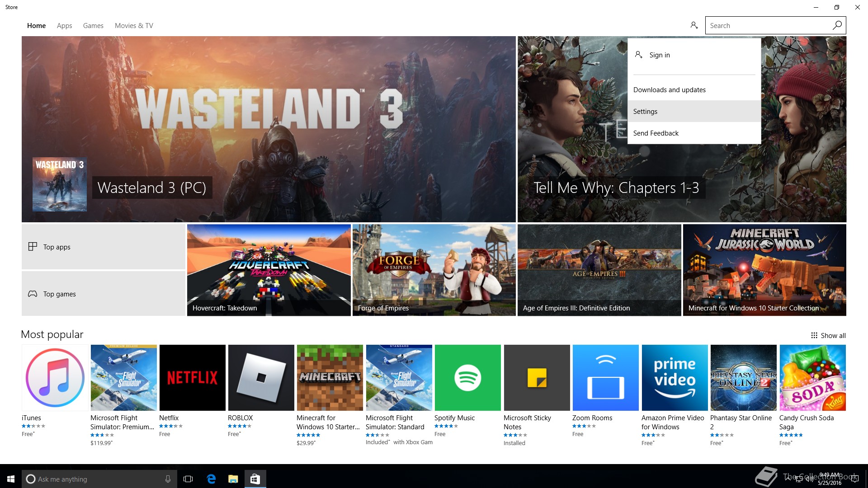Click the Netflix title text
The width and height of the screenshot is (868, 488).
tap(169, 418)
